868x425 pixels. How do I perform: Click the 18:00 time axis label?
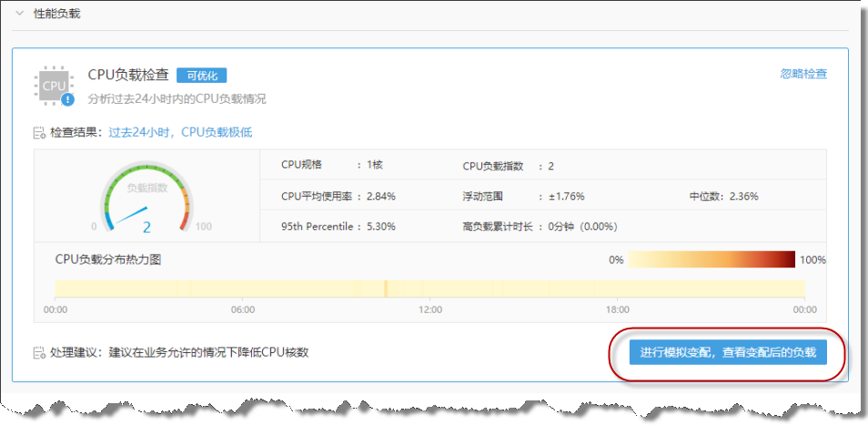pyautogui.click(x=618, y=309)
